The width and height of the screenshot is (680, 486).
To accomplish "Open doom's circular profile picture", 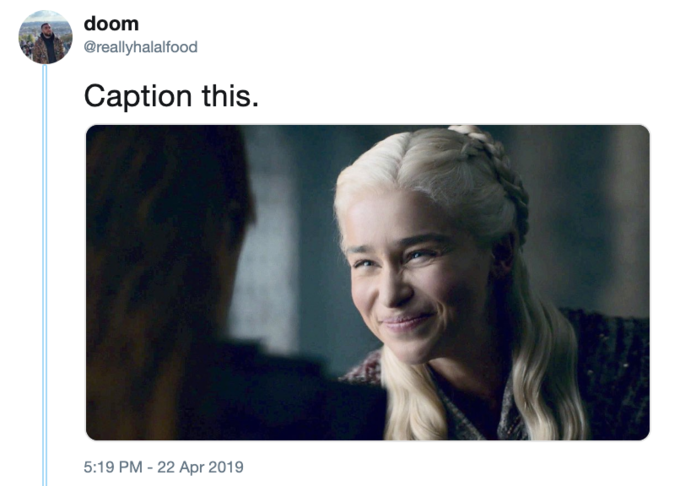I will (46, 37).
